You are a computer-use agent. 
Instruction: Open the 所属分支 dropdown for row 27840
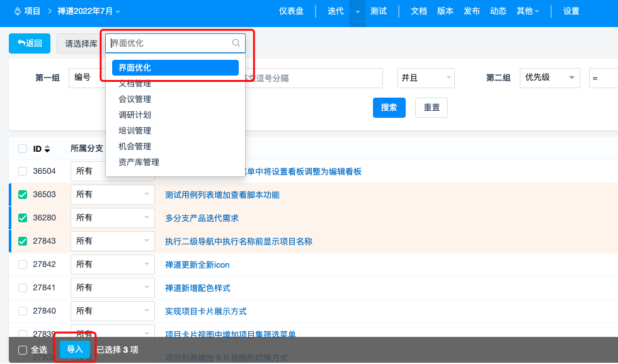click(113, 310)
